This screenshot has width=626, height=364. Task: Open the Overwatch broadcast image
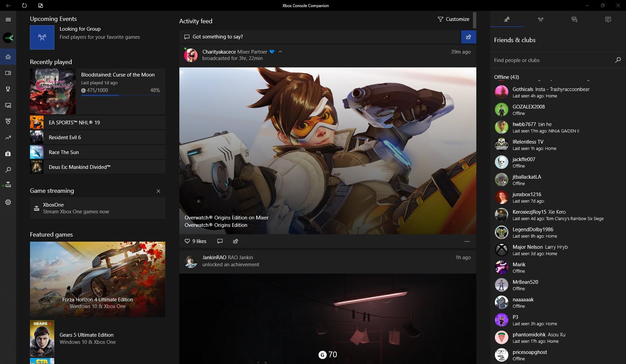tap(328, 151)
